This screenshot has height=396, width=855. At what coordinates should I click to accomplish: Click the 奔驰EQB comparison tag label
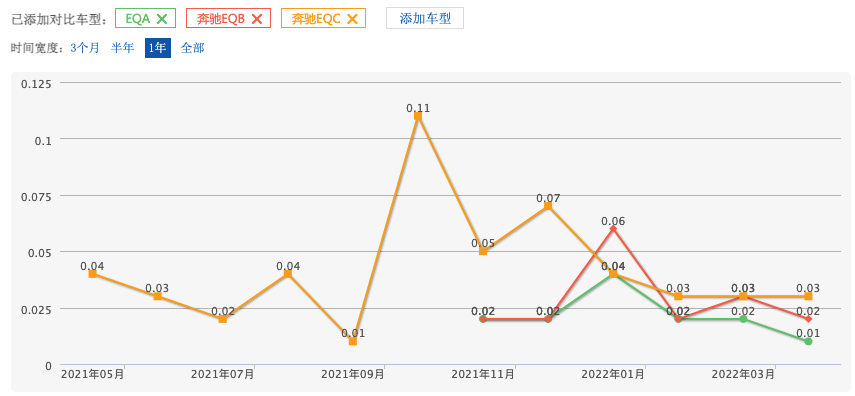pos(221,19)
